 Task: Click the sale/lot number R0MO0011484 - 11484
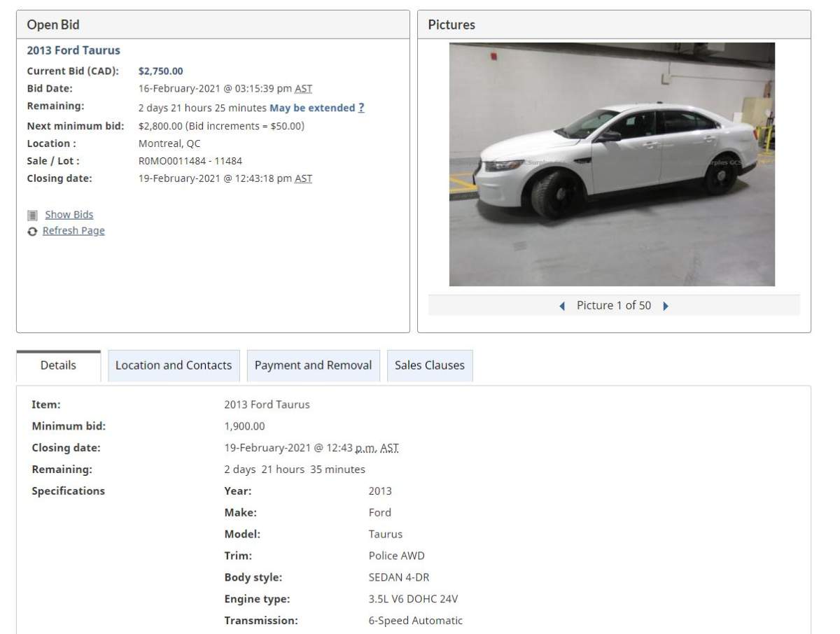(190, 161)
